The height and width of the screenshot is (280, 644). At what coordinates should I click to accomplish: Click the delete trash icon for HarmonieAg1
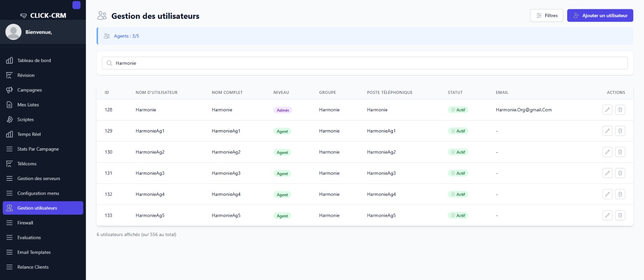click(x=620, y=131)
